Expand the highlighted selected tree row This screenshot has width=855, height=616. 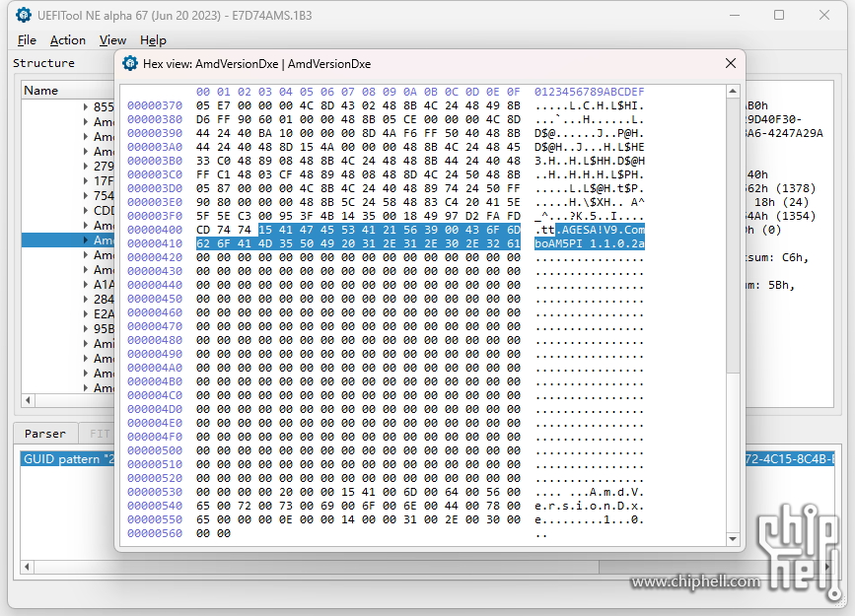point(86,240)
